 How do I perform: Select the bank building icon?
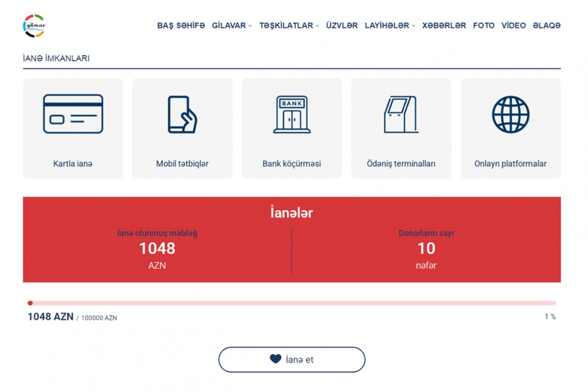[292, 114]
